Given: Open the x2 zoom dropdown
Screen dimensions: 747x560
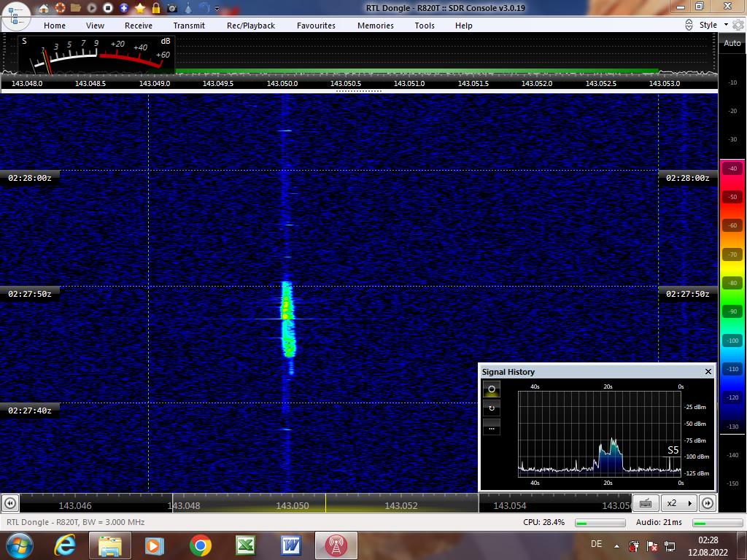Looking at the screenshot, I should (x=679, y=503).
